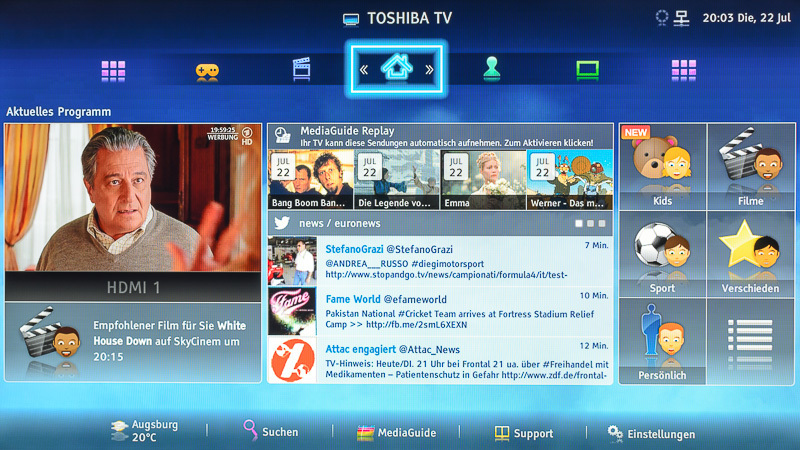Open the Filme category tile
The height and width of the screenshot is (450, 800).
[751, 166]
